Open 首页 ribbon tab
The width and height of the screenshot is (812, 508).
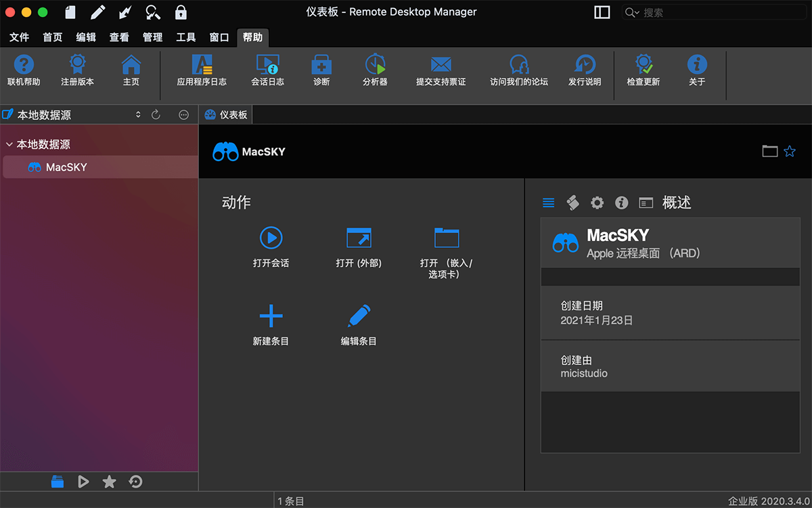53,37
